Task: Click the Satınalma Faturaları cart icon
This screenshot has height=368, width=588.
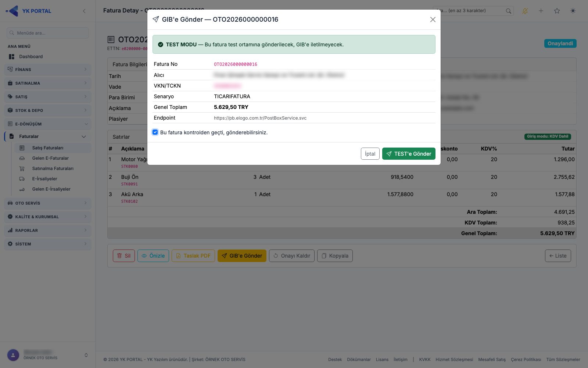Action: (22, 169)
